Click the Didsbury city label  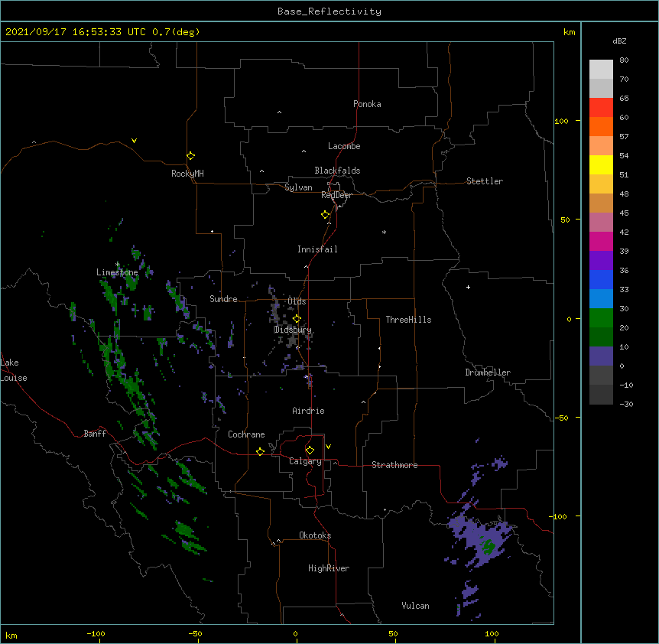[293, 330]
